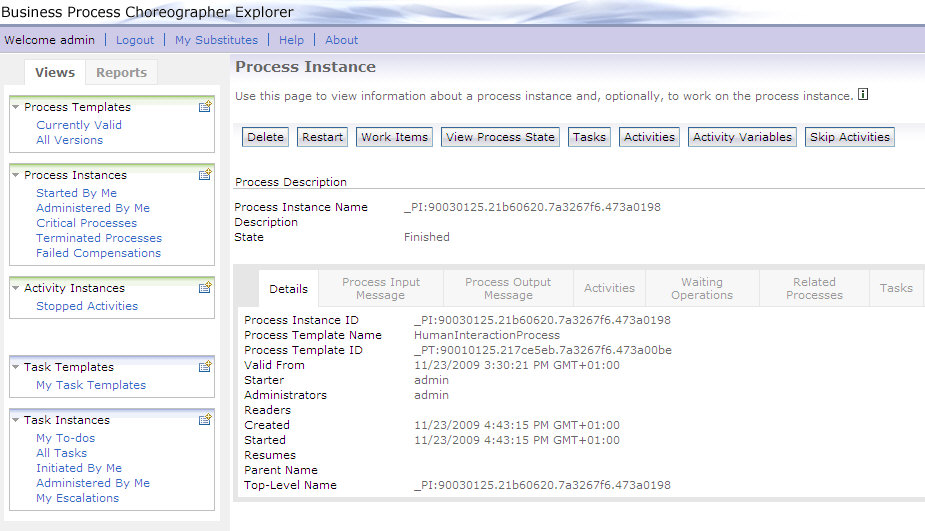The height and width of the screenshot is (531, 925).
Task: Open the Related Processes tab
Action: [814, 288]
